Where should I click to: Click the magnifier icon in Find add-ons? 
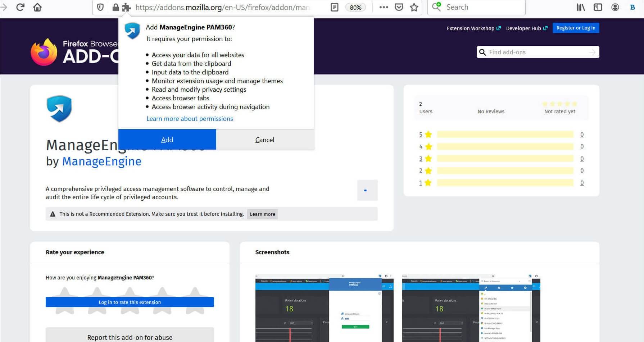[x=482, y=52]
